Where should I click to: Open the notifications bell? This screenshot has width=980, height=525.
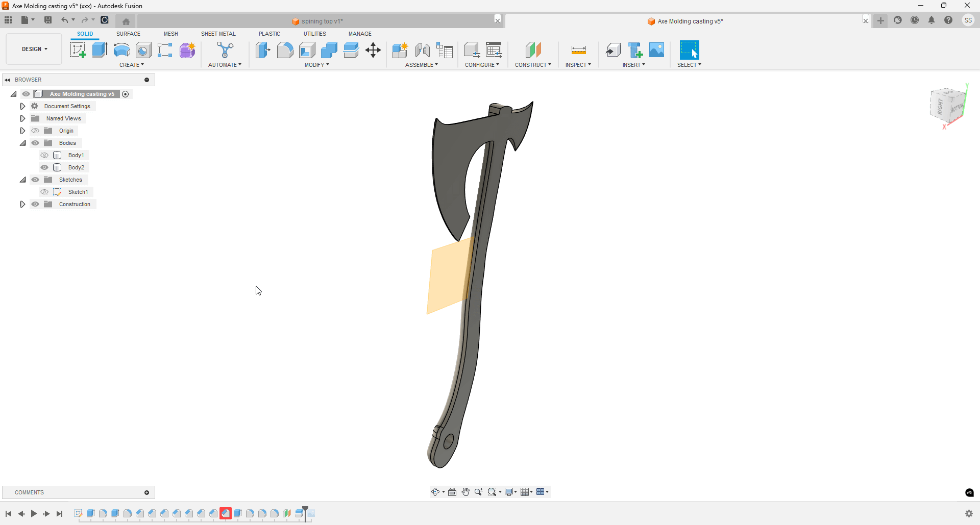[932, 20]
